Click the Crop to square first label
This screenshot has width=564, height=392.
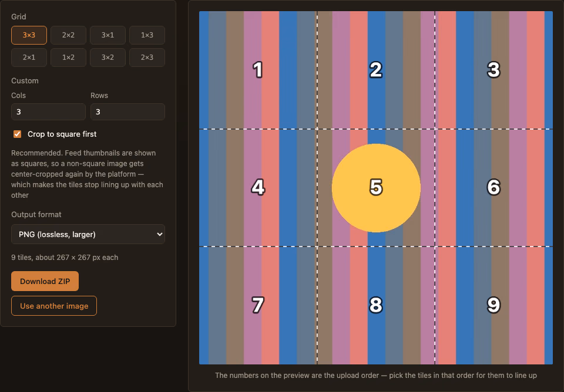[62, 134]
